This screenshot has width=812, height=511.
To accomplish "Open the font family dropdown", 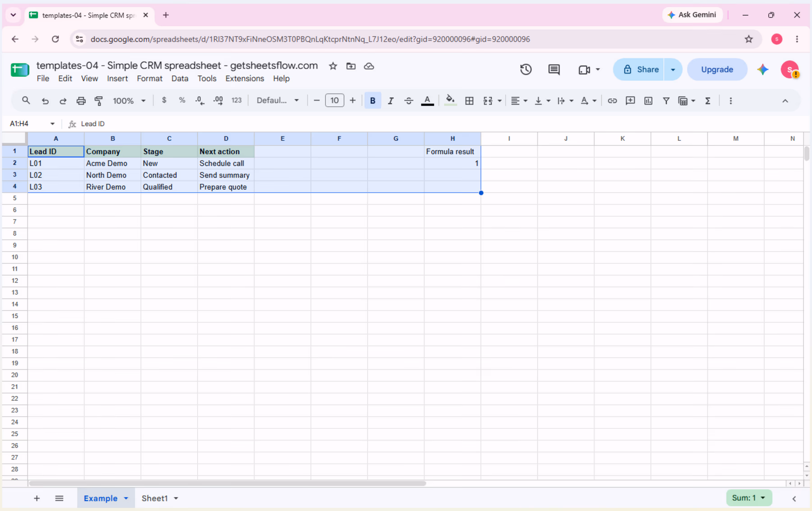I will click(x=277, y=100).
